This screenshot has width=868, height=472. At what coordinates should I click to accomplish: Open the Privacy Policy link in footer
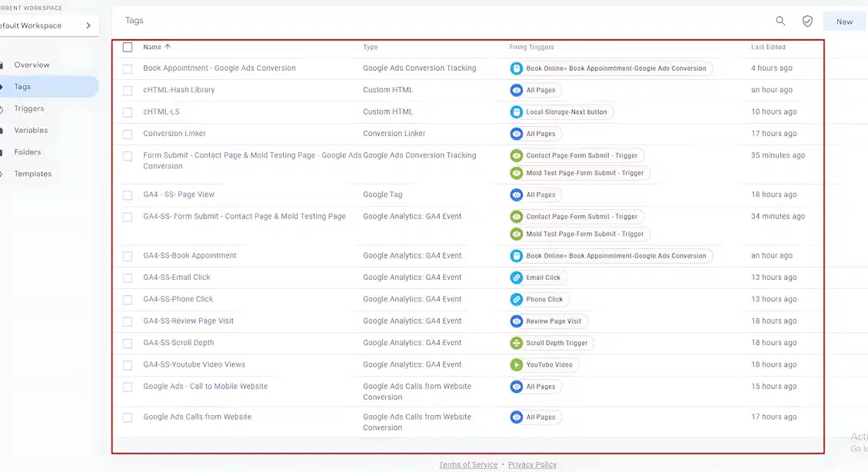(532, 464)
